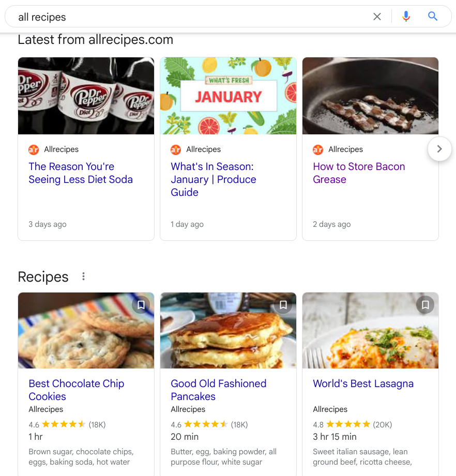Image resolution: width=456 pixels, height=476 pixels.
Task: Click the Dr Pepper bottles thumbnail
Action: [86, 96]
